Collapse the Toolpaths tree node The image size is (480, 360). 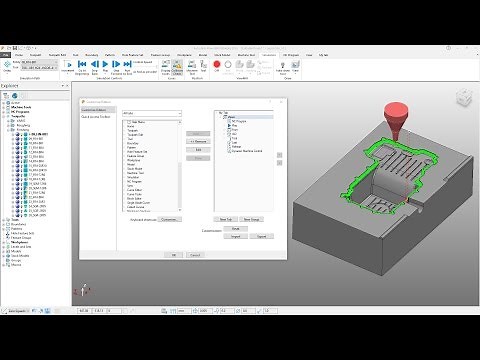pyautogui.click(x=4, y=116)
